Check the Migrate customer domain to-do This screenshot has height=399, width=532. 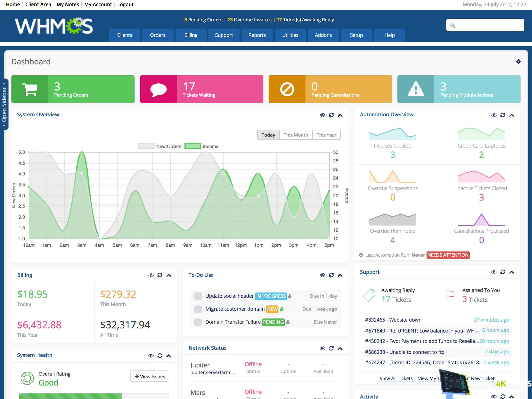click(x=198, y=309)
